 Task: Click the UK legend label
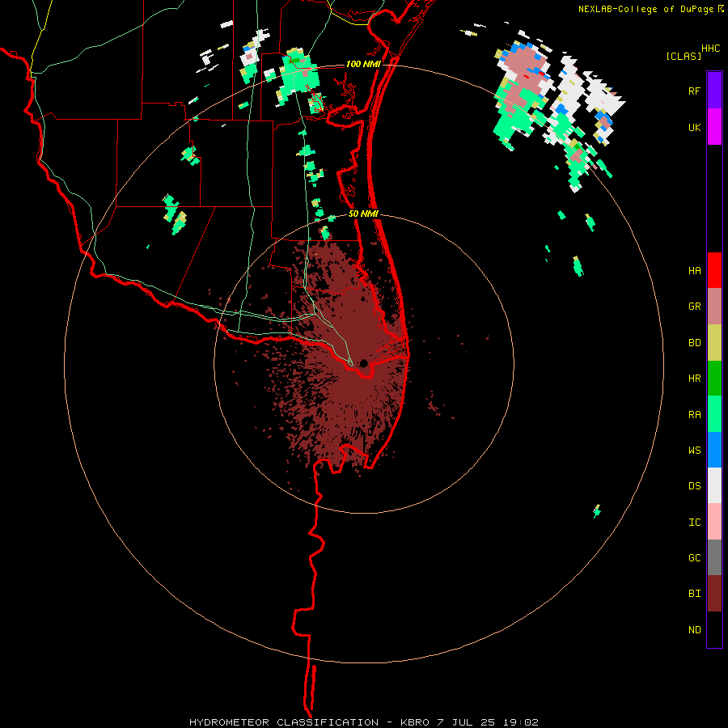(x=694, y=127)
